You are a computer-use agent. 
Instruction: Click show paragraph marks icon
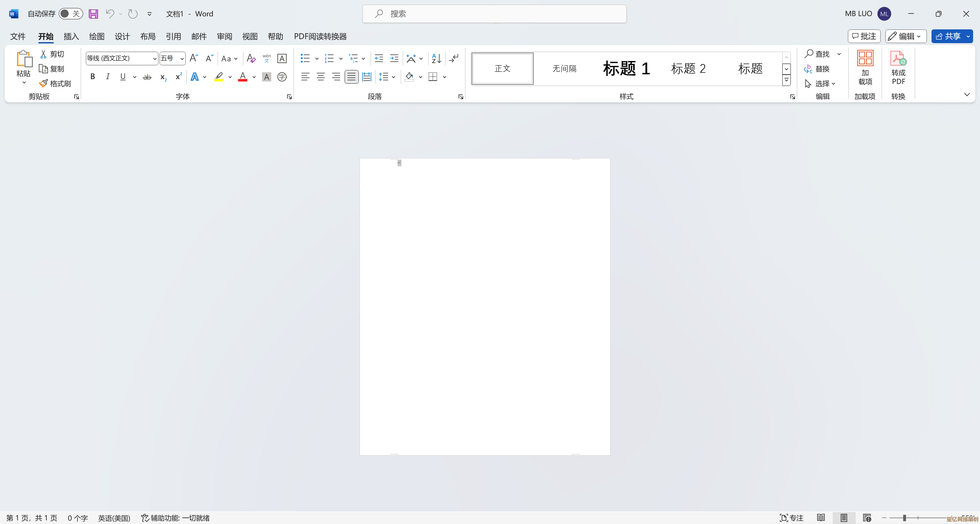(x=454, y=58)
